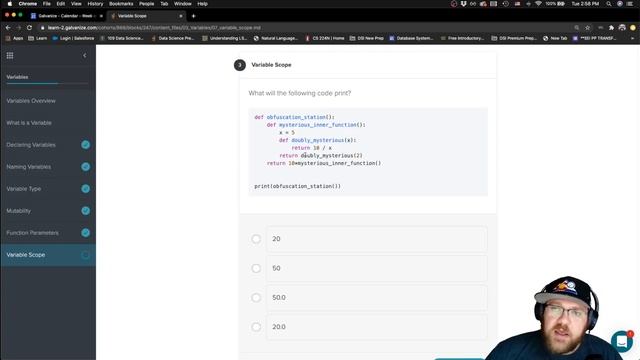Image resolution: width=640 pixels, height=360 pixels.
Task: Select the radio button for answer 20.0
Action: coord(256,327)
